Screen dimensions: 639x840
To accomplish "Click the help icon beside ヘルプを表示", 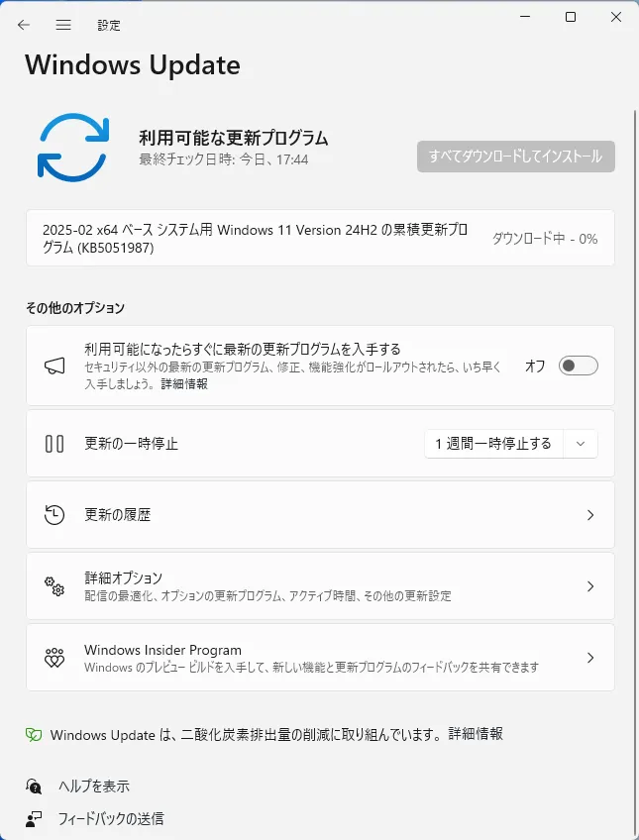I will coord(34,786).
